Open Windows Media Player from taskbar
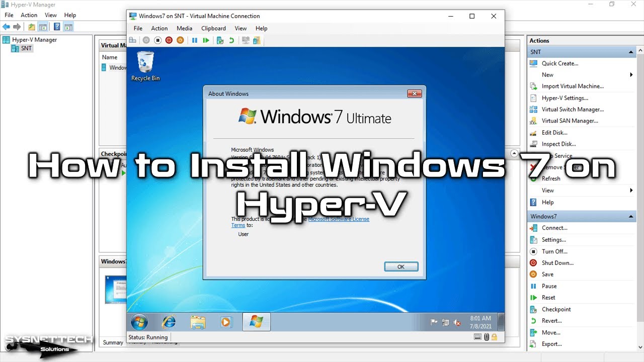Viewport: 644px width, 362px height. (226, 322)
